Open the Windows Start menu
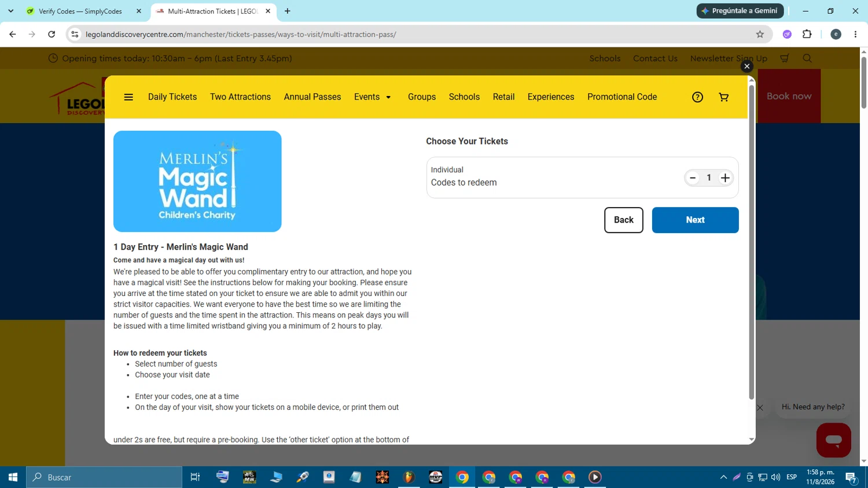Viewport: 868px width, 488px height. click(x=13, y=477)
